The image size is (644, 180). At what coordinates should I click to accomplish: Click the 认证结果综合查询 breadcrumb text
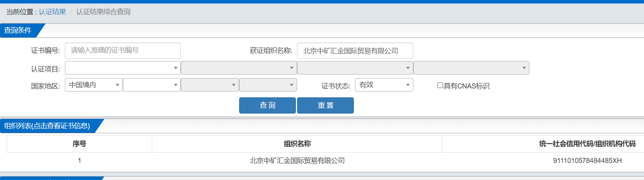click(x=103, y=12)
